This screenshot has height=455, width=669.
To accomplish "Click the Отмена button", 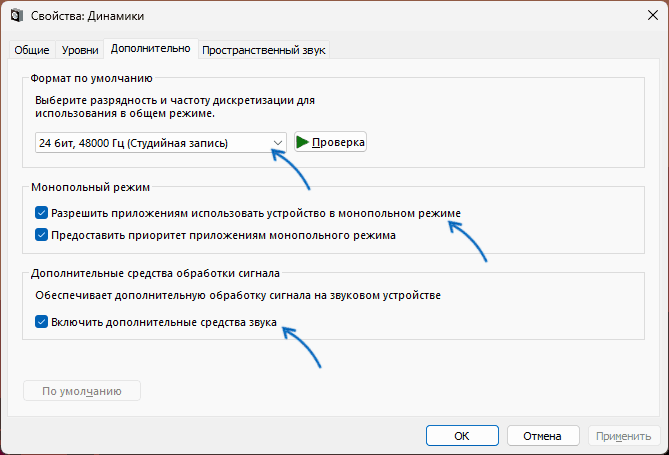I will (543, 436).
